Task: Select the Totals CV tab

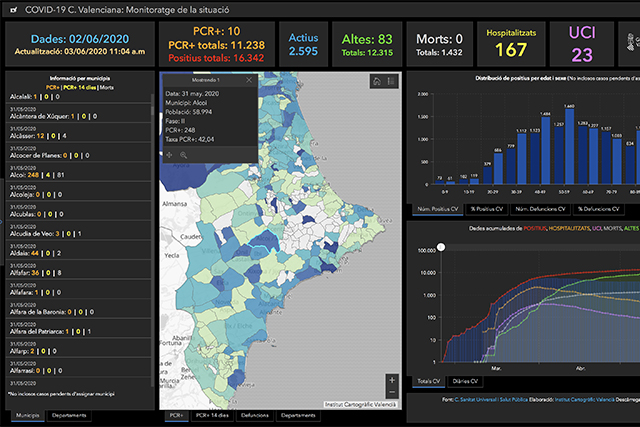Action: [429, 381]
